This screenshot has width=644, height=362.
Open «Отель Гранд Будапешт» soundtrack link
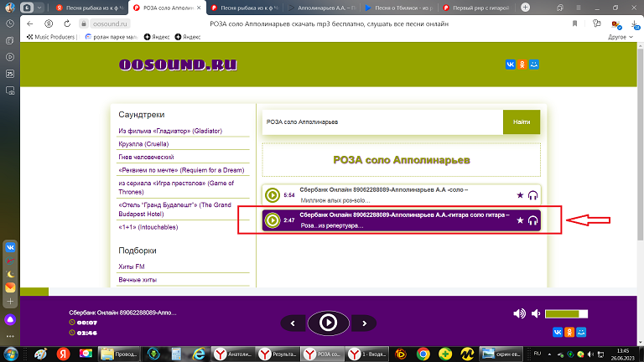coord(174,209)
